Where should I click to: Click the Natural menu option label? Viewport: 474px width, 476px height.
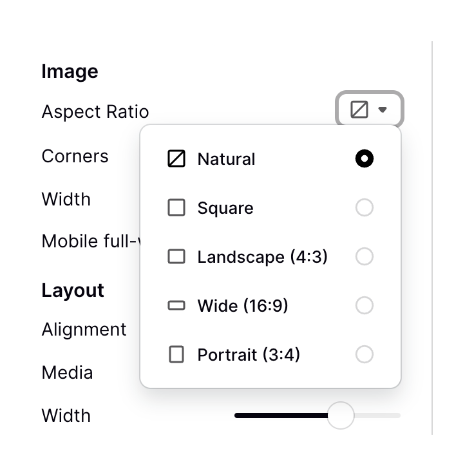[x=226, y=159]
